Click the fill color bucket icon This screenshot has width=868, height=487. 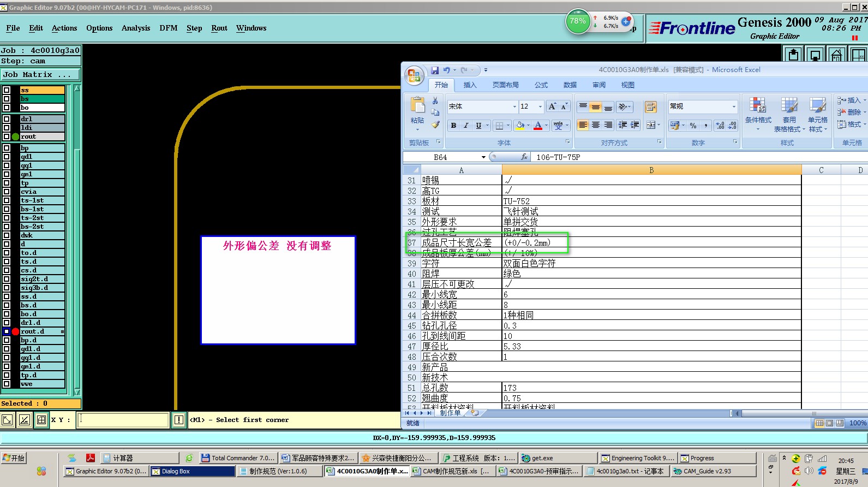point(520,126)
